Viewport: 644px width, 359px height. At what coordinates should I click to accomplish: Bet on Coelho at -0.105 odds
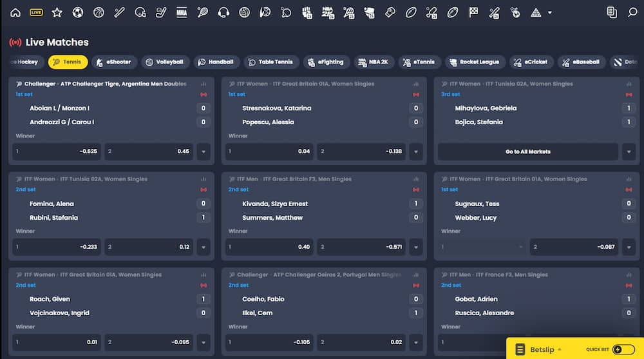pyautogui.click(x=269, y=342)
